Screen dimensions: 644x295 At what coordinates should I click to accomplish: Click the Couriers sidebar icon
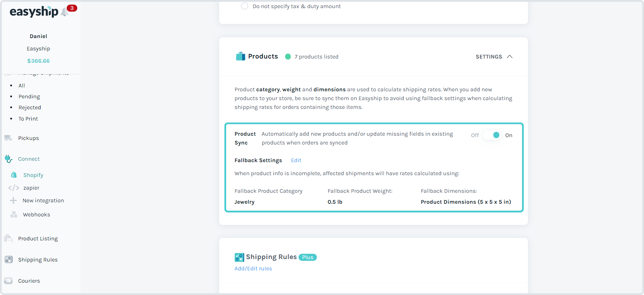[8, 281]
